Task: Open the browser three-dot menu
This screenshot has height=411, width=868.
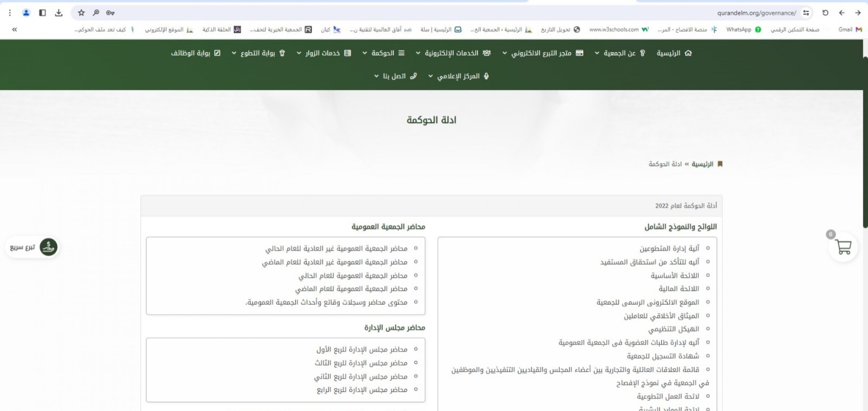Action: (10, 13)
